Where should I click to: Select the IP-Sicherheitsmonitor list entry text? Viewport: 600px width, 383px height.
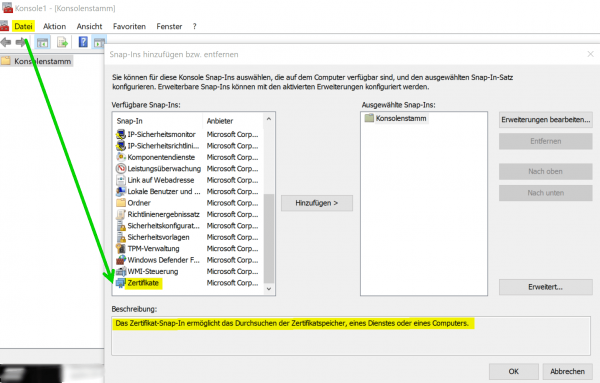161,134
